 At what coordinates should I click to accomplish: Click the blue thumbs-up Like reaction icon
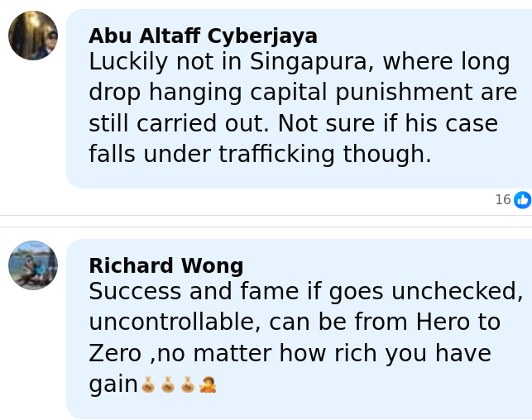pos(522,200)
